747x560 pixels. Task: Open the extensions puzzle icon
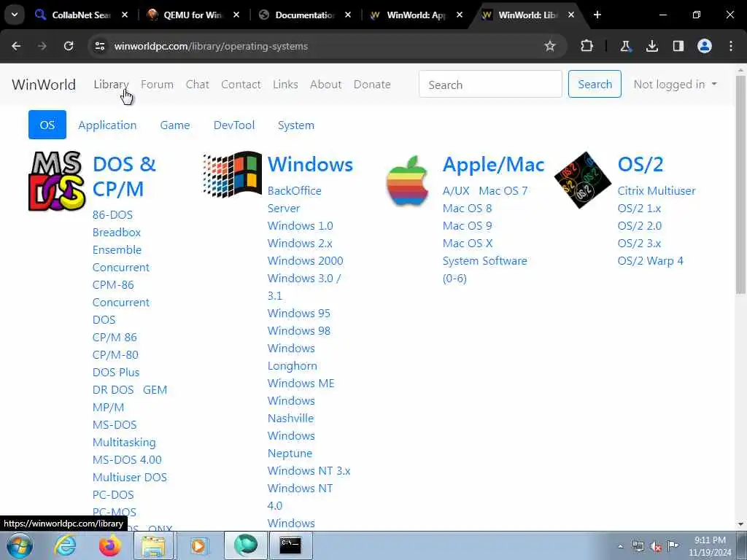click(x=587, y=46)
